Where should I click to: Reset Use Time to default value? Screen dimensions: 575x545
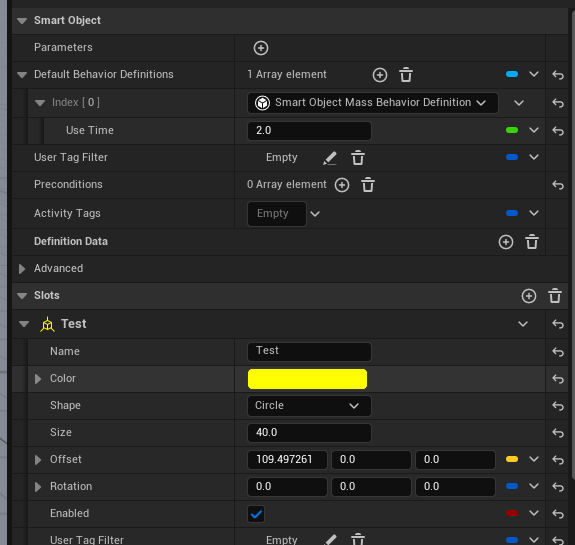558,131
